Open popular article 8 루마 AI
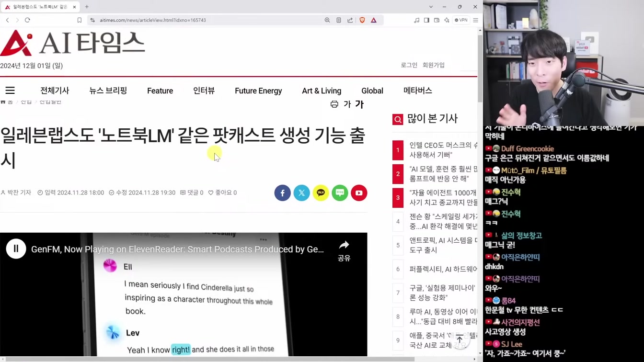This screenshot has height=362, width=644. pyautogui.click(x=443, y=317)
